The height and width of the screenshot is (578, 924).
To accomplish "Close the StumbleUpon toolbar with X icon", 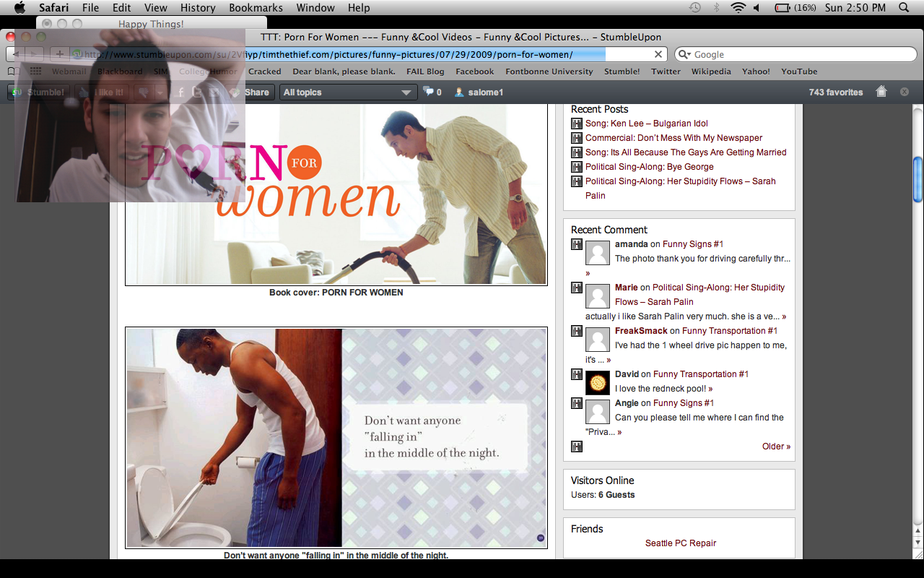I will (905, 92).
